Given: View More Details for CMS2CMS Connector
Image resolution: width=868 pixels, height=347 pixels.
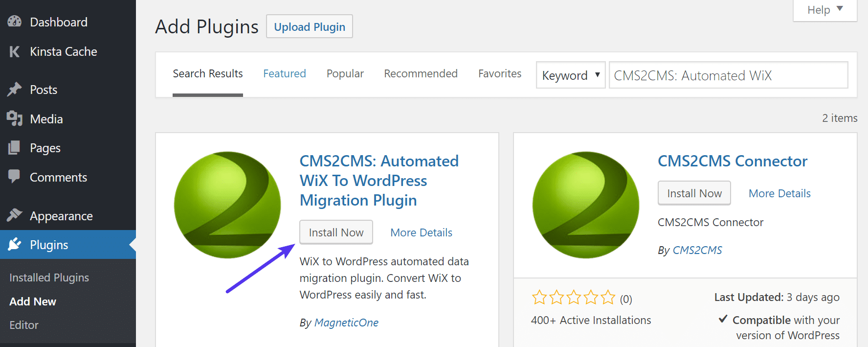Looking at the screenshot, I should (x=779, y=193).
